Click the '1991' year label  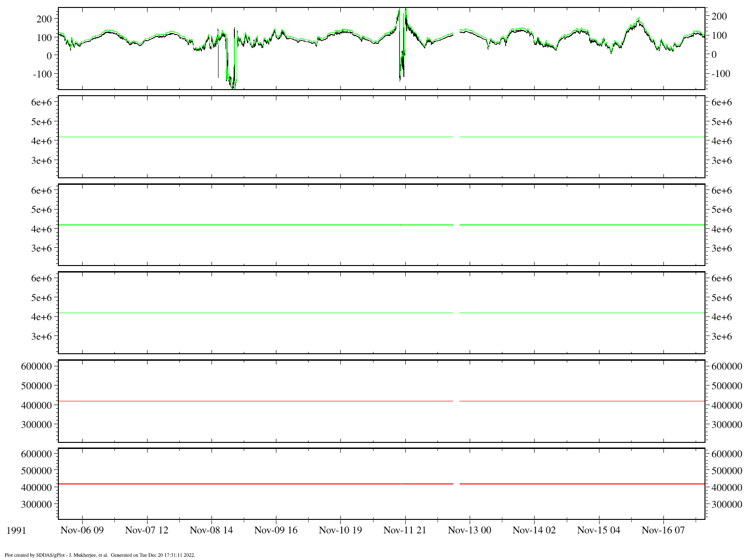point(16,531)
